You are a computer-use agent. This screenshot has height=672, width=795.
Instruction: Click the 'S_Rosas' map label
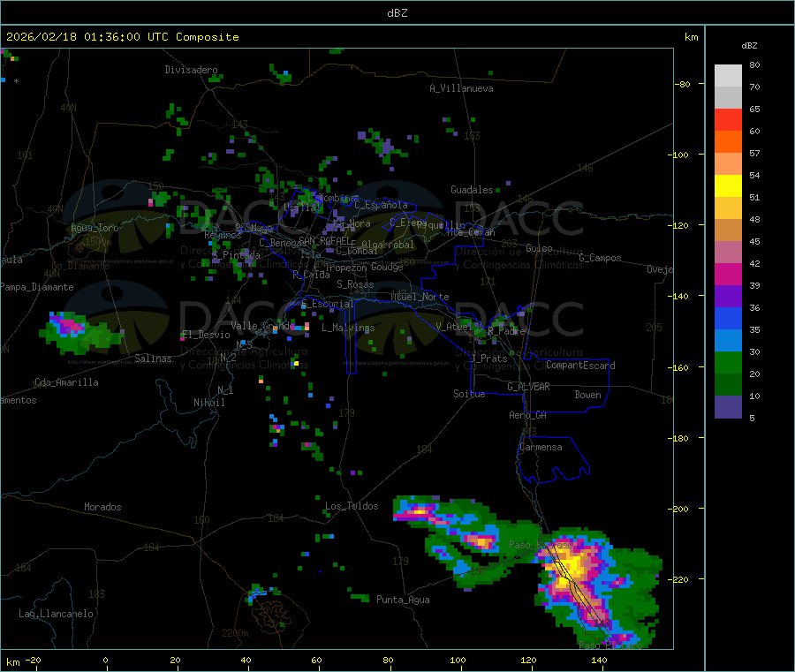[355, 284]
